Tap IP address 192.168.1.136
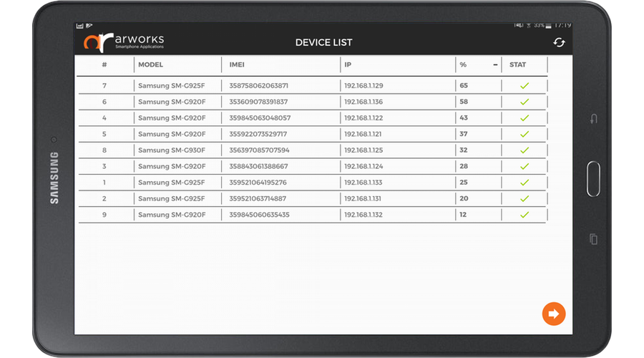This screenshot has height=358, width=644. [364, 102]
